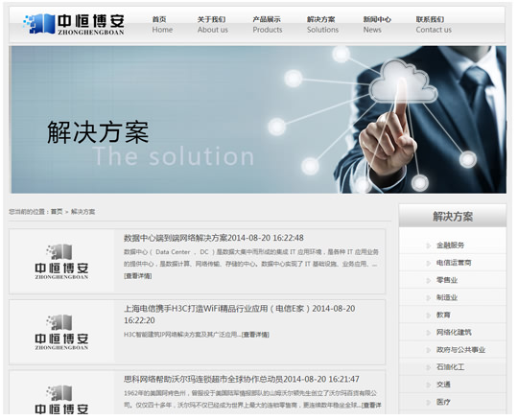Open the Contact us menu item
Image resolution: width=518 pixels, height=420 pixels.
tap(434, 24)
